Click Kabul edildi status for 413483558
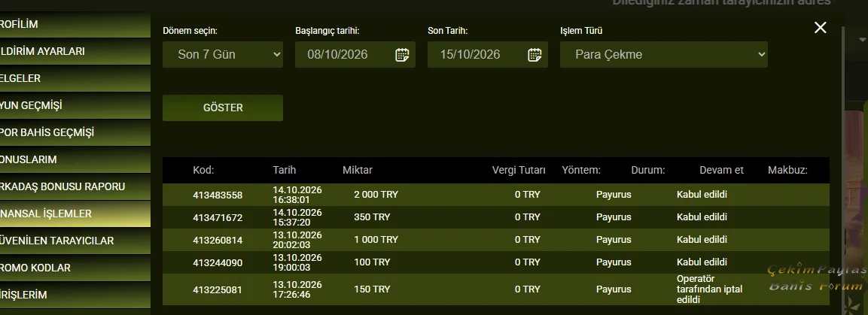This screenshot has height=315, width=868. point(702,195)
